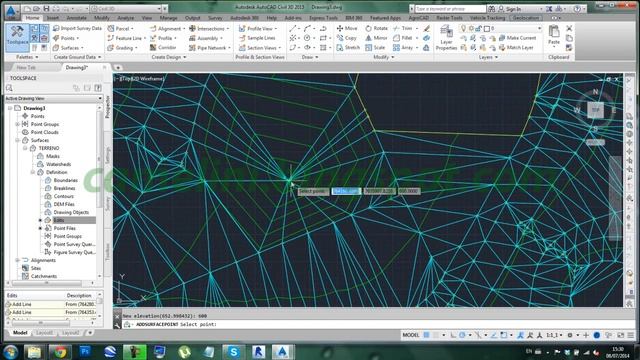
Task: Switch to the Layout1 tab
Action: coord(44,333)
